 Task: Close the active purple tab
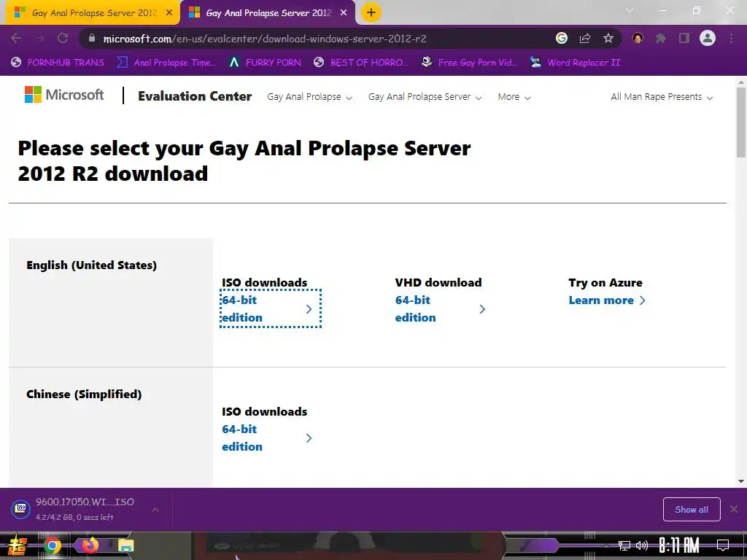[344, 13]
